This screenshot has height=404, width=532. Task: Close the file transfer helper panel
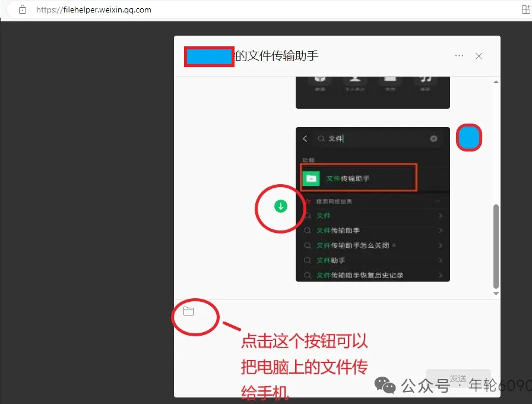pos(479,56)
